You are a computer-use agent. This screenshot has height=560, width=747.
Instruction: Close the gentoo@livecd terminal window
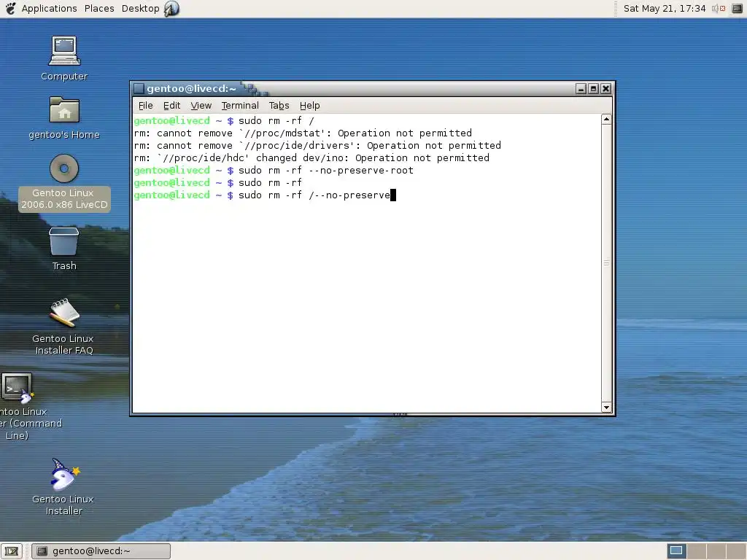[605, 88]
